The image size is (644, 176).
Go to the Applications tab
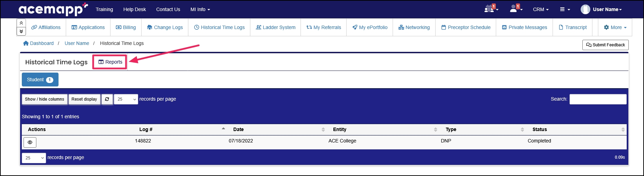coord(88,27)
